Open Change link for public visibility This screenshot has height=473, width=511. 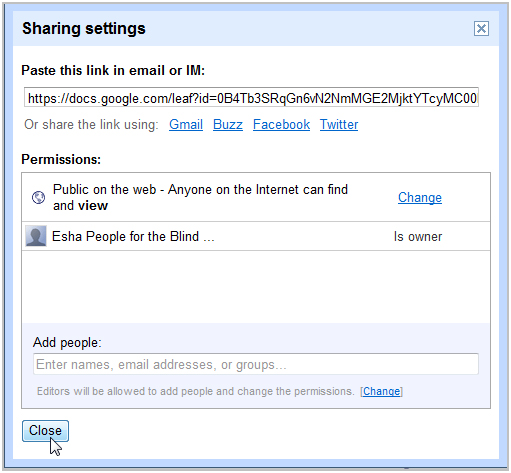tap(420, 198)
